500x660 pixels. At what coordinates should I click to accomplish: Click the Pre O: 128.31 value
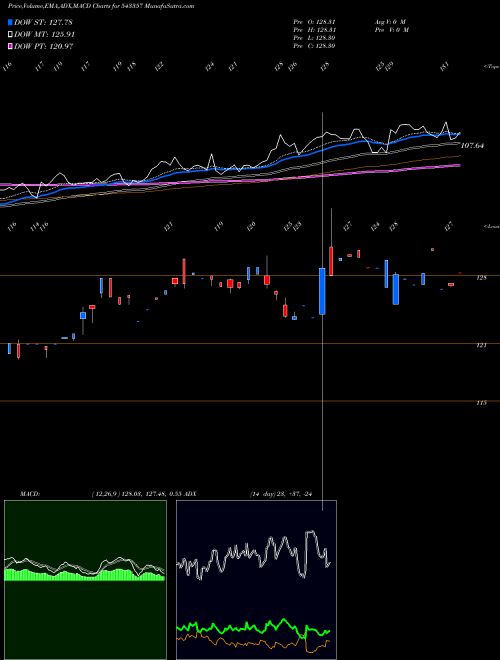point(314,22)
